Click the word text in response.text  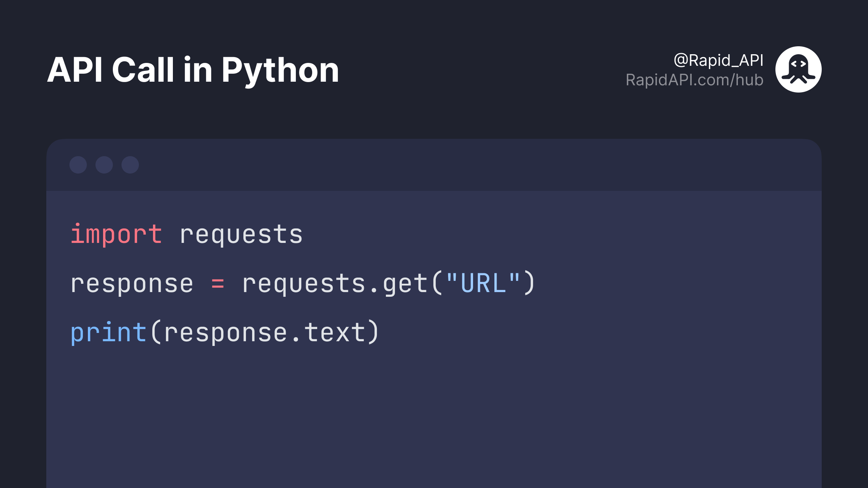[335, 333]
